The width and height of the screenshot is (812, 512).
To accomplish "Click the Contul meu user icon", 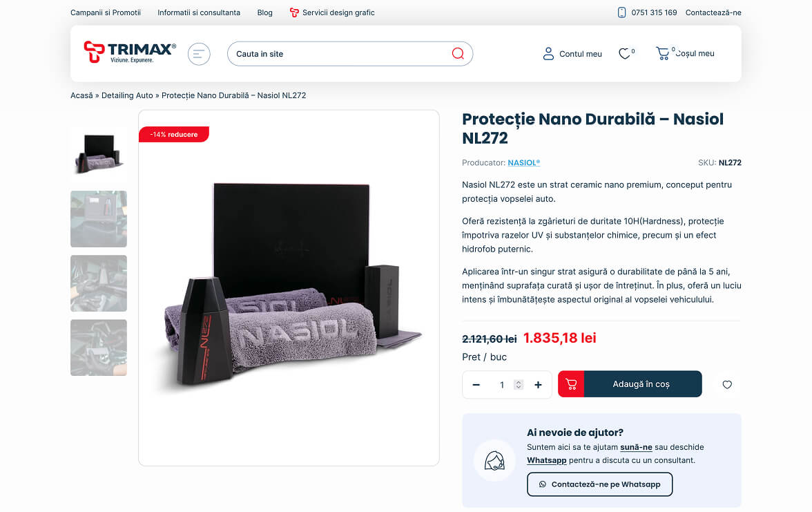I will pos(548,54).
